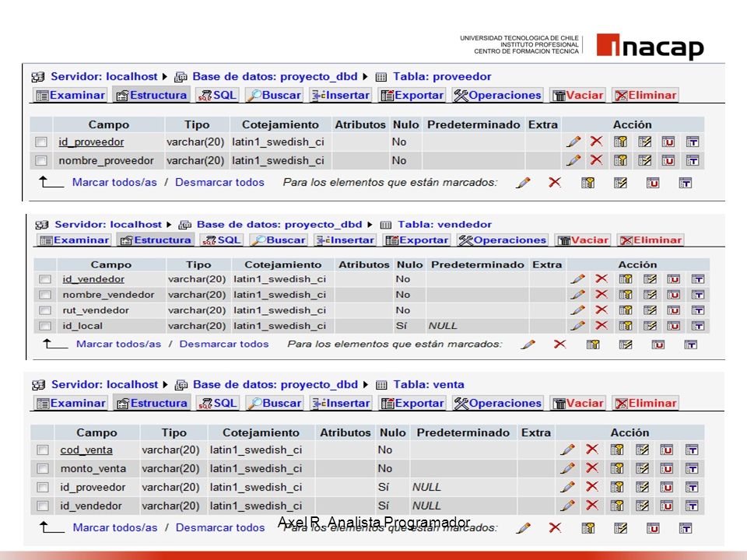Screen dimensions: 747x560
Task: Open Operaciones tab of venta table
Action: tap(498, 404)
